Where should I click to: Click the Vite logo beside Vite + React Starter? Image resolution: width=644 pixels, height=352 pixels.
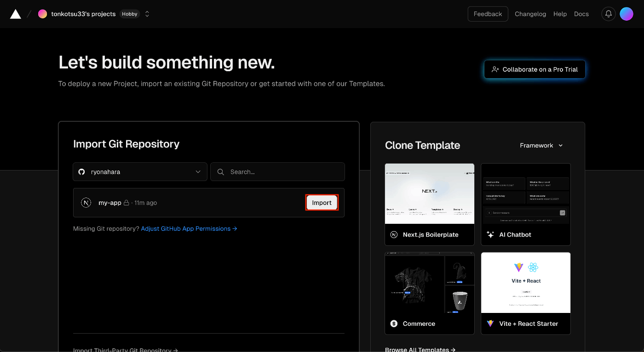[x=490, y=324]
